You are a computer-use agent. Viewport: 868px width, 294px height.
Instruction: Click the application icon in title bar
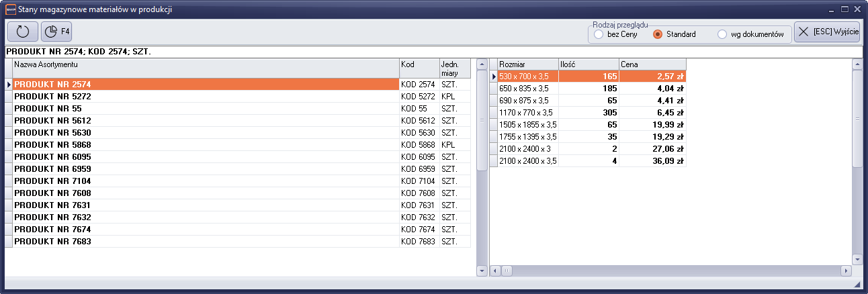pyautogui.click(x=10, y=9)
